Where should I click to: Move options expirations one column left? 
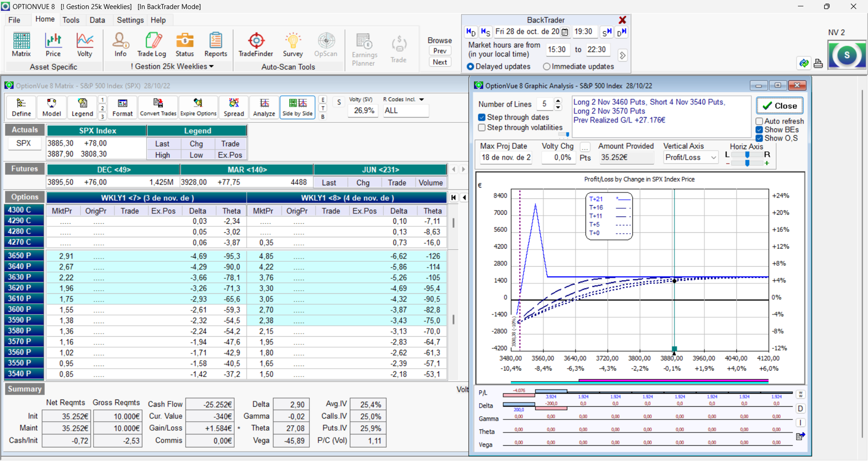click(x=464, y=197)
